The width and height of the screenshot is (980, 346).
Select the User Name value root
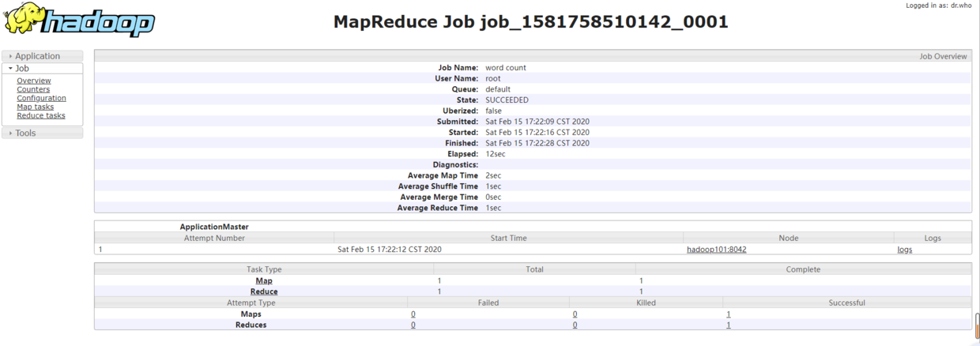tap(493, 79)
